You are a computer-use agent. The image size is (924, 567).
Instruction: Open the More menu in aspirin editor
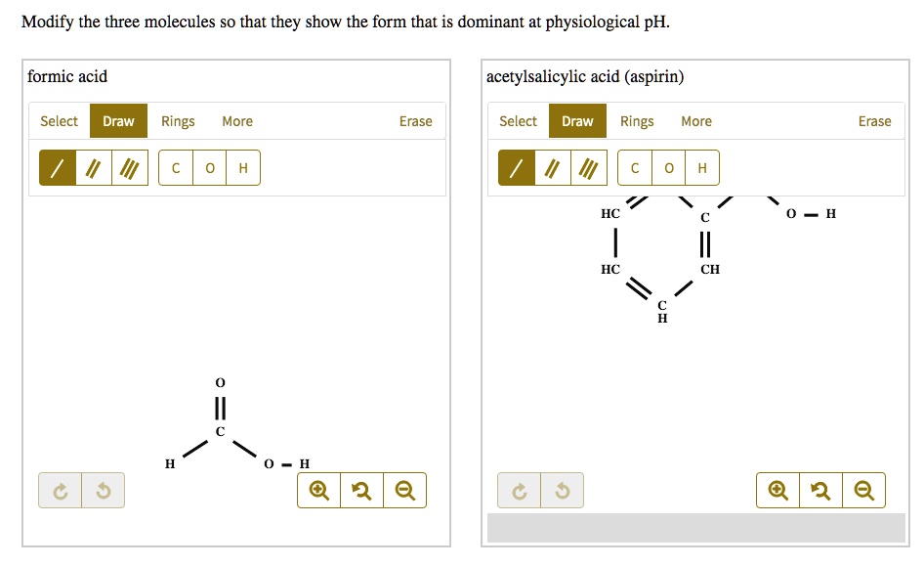tap(696, 121)
